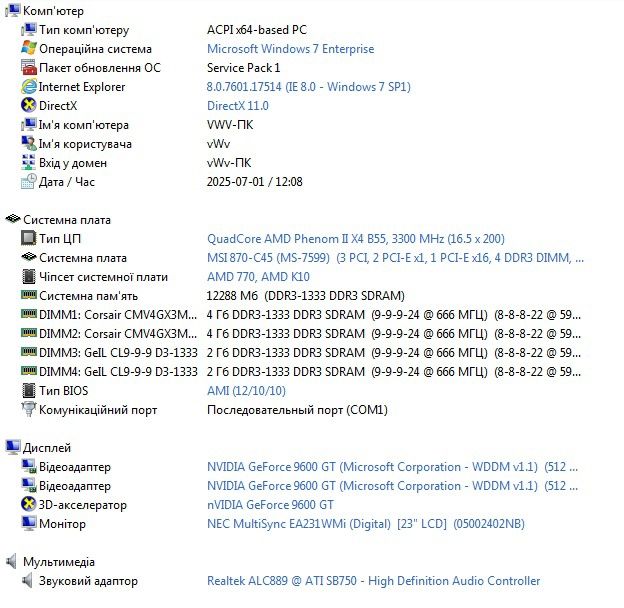The width and height of the screenshot is (624, 608).
Task: Select the Последовательный порт (COM1) value
Action: pos(297,409)
